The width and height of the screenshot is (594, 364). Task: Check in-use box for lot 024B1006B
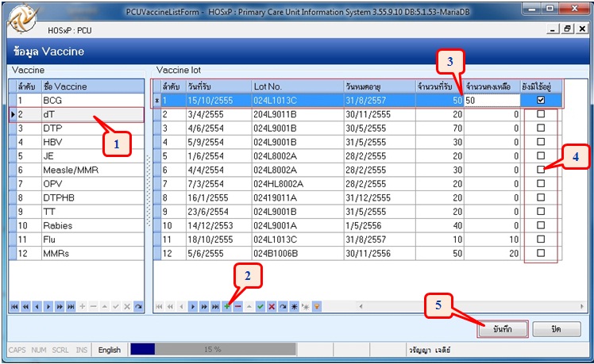tap(541, 253)
